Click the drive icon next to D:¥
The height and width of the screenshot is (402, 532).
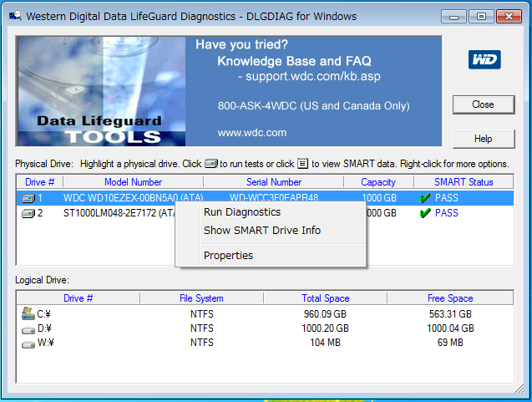point(28,329)
